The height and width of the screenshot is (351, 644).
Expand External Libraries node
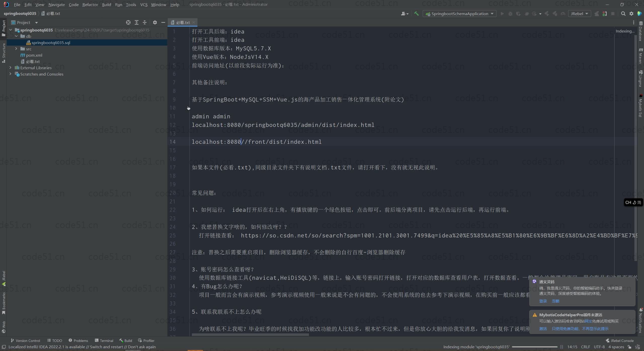click(x=10, y=68)
